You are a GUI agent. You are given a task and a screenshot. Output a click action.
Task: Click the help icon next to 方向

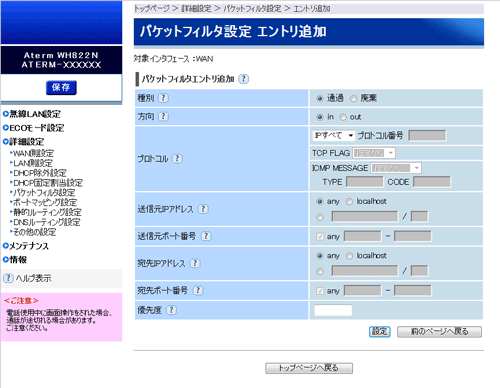163,117
